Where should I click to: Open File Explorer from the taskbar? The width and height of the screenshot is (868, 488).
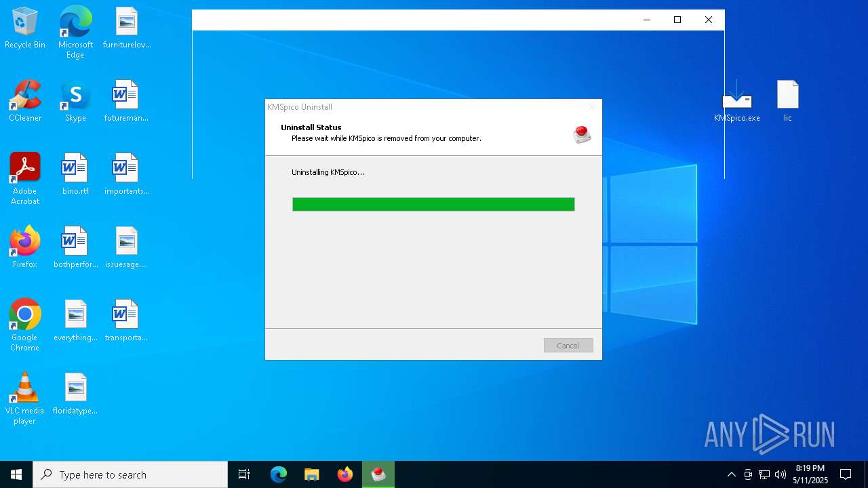(x=311, y=474)
